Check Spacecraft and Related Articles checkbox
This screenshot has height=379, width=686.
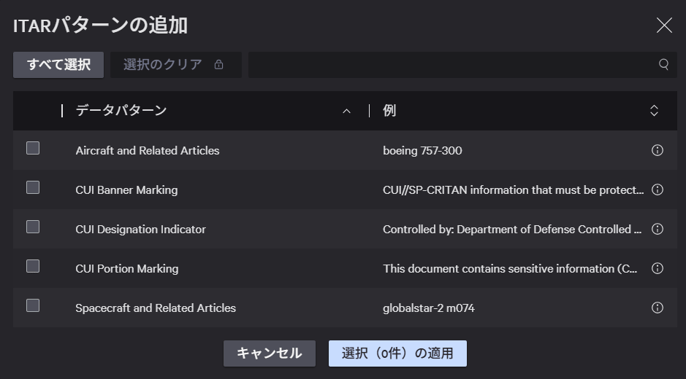(x=33, y=305)
